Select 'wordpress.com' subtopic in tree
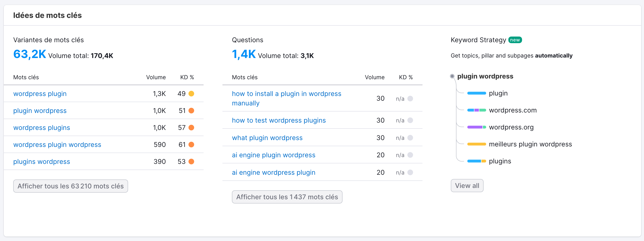The height and width of the screenshot is (241, 644). pos(513,110)
